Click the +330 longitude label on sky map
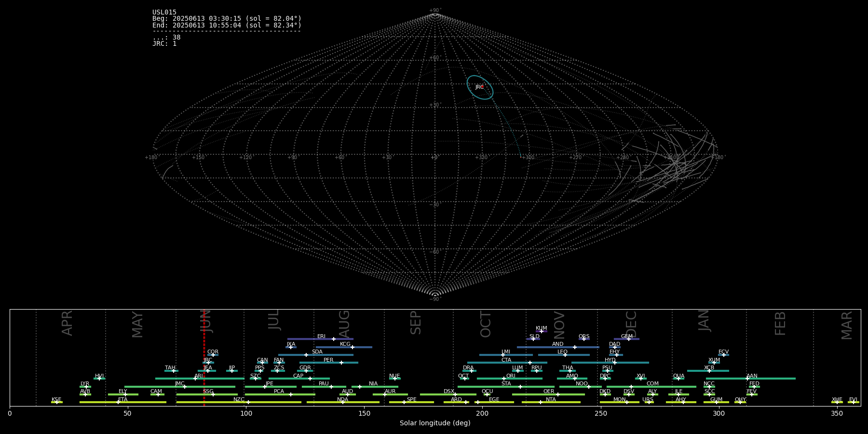Image resolution: width=868 pixels, height=434 pixels. pyautogui.click(x=481, y=158)
